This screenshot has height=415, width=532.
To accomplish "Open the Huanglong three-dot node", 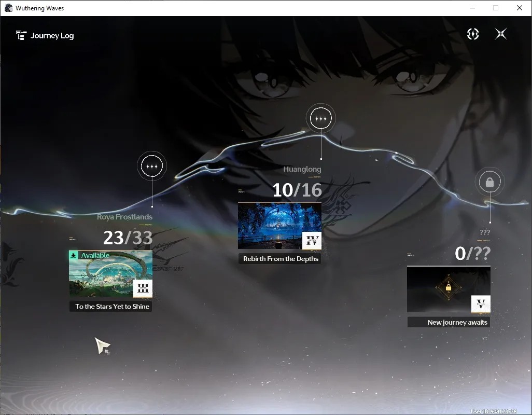I will point(320,118).
